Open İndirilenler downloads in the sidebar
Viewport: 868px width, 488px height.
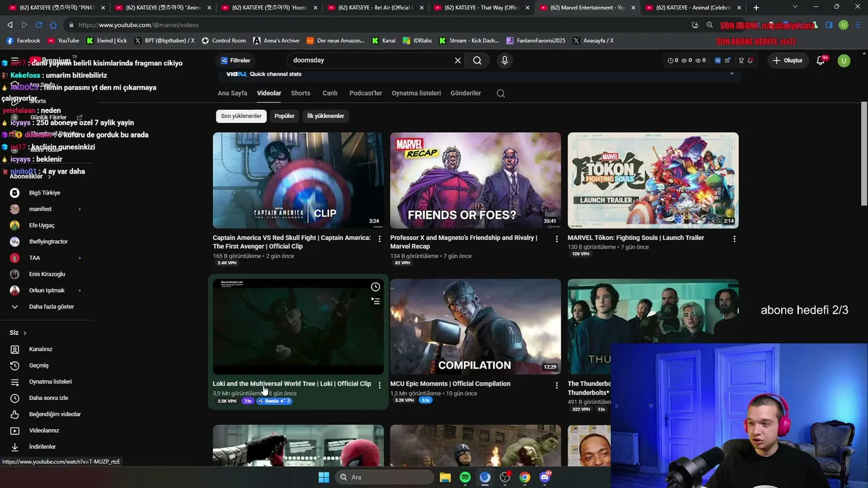pos(43,447)
